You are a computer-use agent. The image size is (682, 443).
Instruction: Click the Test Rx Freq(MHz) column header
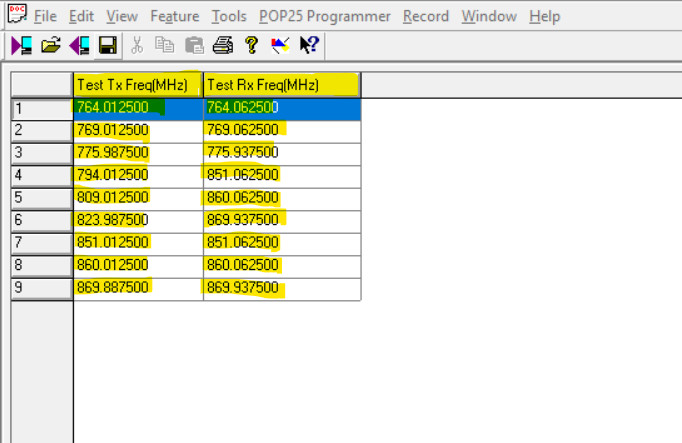point(282,85)
